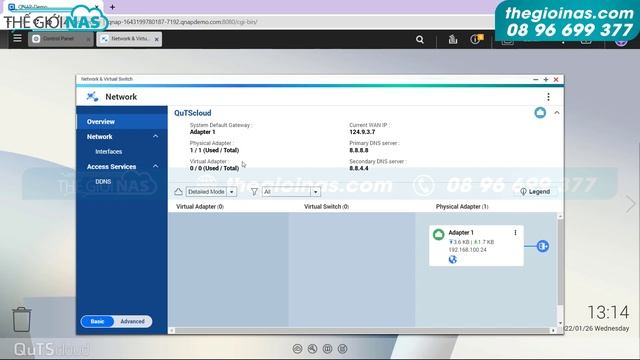
Task: Click the globe icon on Adapter 1 card
Action: (452, 259)
